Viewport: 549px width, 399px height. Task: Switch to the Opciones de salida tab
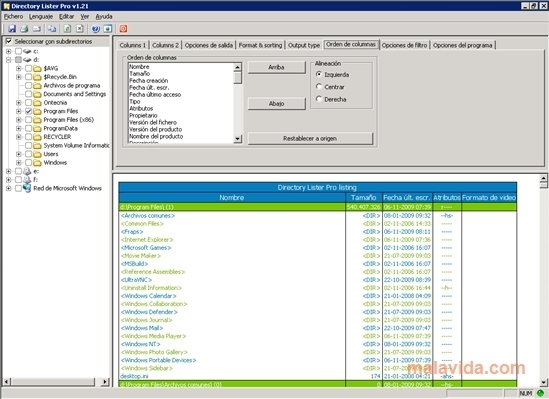209,45
